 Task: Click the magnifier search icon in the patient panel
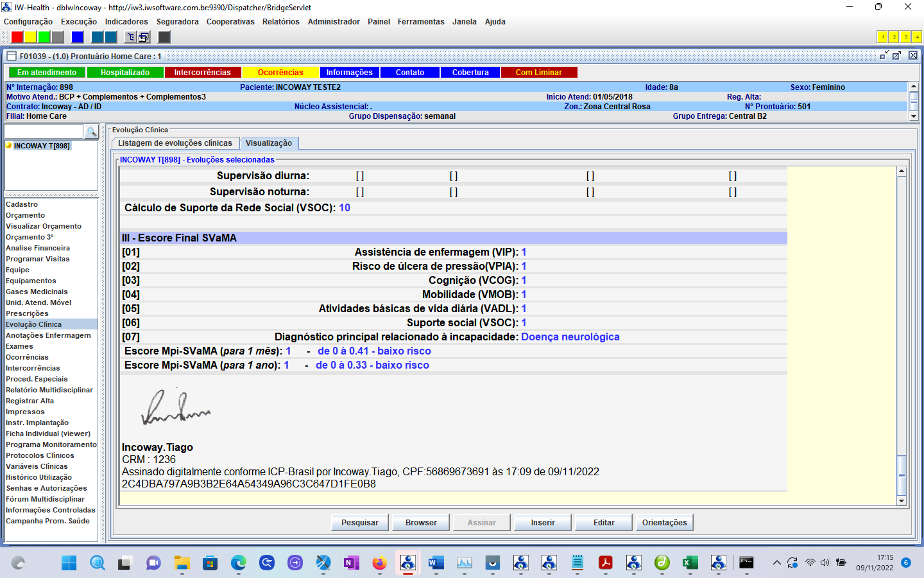click(92, 132)
